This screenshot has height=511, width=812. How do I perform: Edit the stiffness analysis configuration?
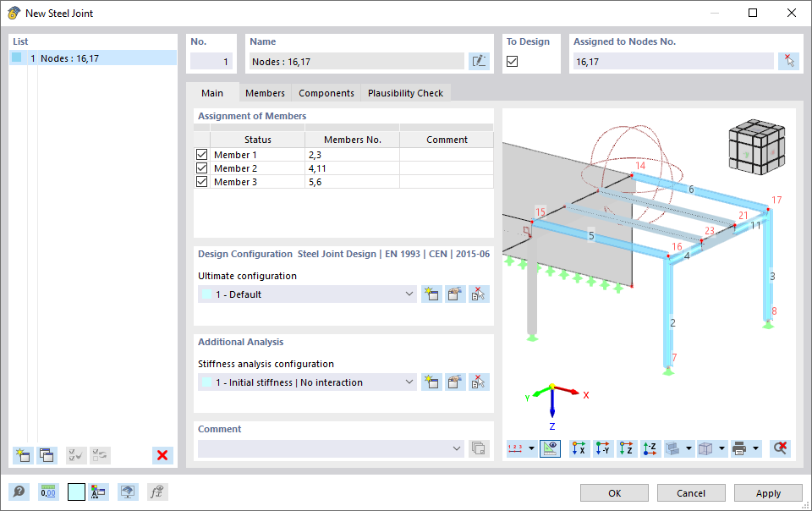455,382
